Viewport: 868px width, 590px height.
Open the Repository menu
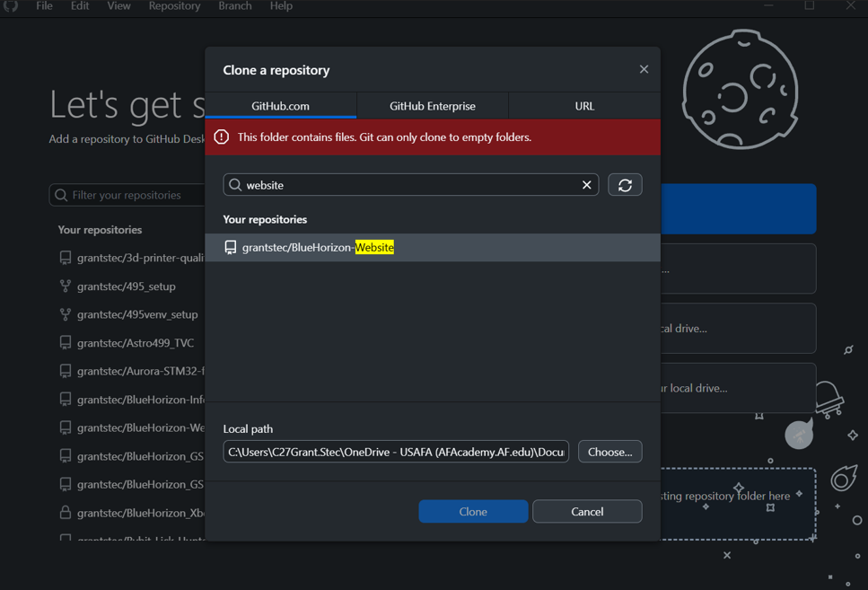(174, 6)
